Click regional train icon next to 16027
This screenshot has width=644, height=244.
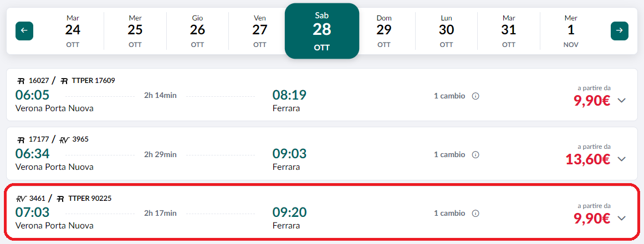point(21,81)
